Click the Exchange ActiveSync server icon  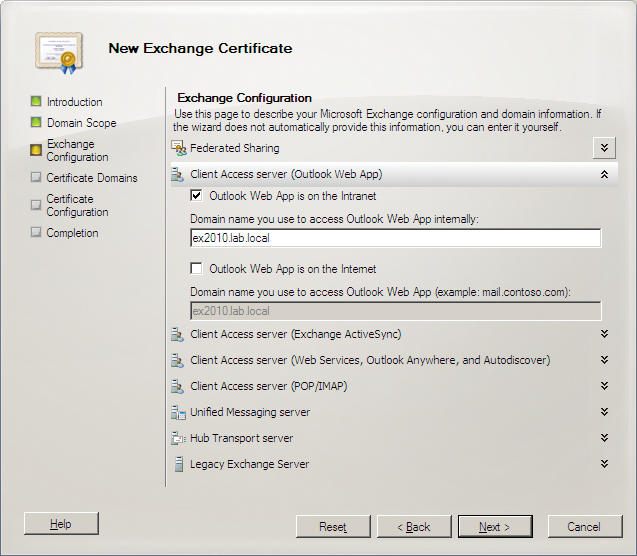point(178,334)
